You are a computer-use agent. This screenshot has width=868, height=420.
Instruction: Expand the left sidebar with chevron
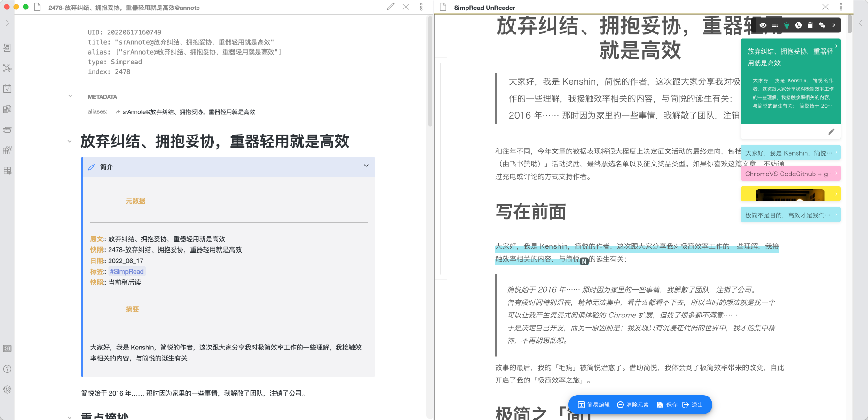pos(7,23)
